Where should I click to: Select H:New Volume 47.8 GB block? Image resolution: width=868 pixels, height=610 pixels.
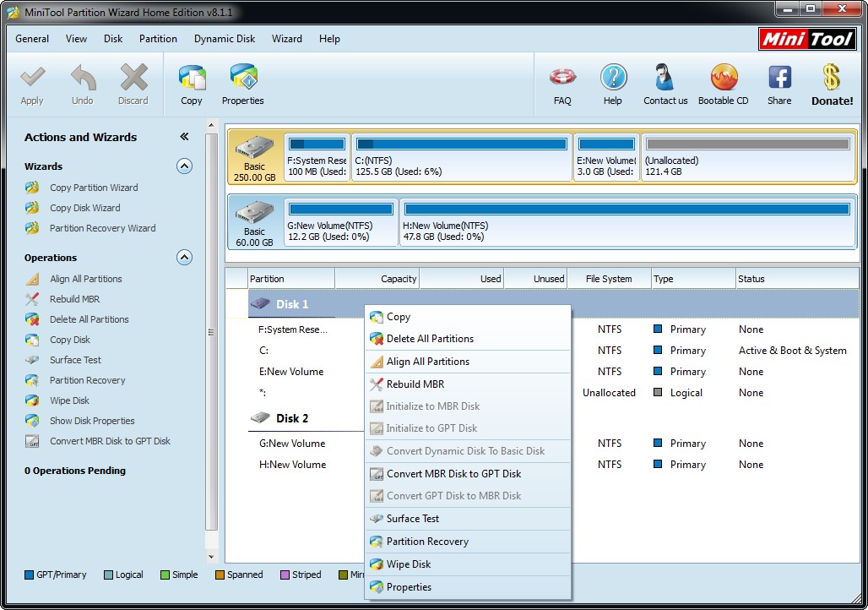click(627, 222)
